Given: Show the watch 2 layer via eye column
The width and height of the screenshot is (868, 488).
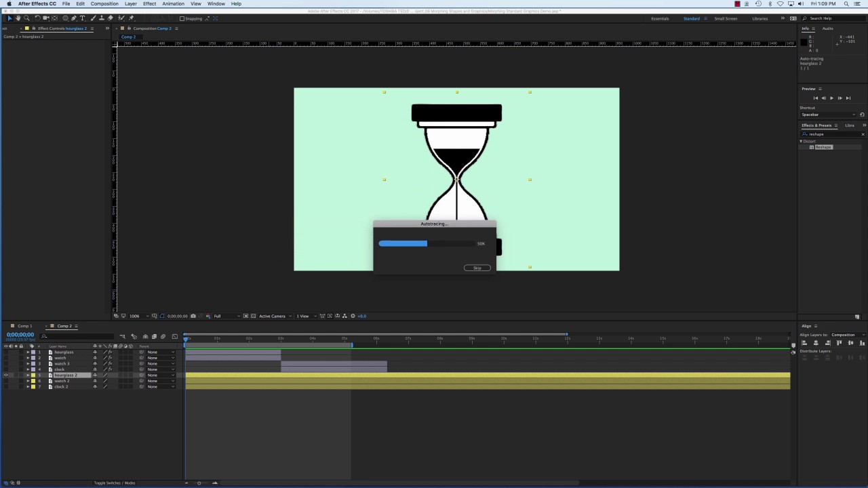Looking at the screenshot, I should 6,381.
